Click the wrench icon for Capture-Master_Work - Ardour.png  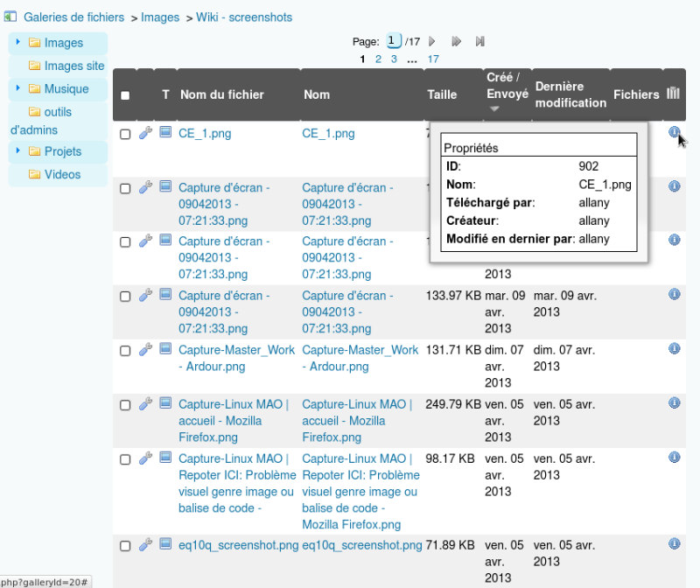(x=146, y=350)
